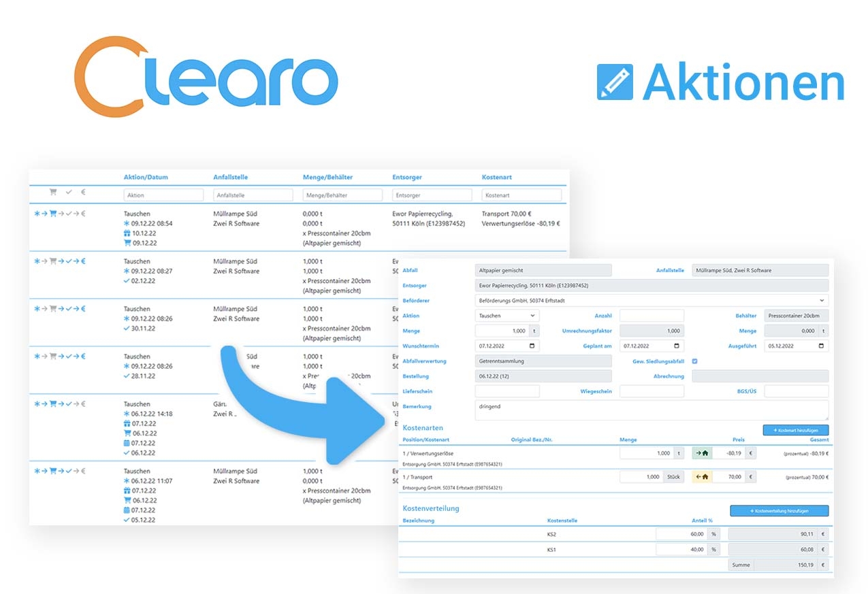Click the 1 / Verwertungserlöse position text

pyautogui.click(x=428, y=453)
